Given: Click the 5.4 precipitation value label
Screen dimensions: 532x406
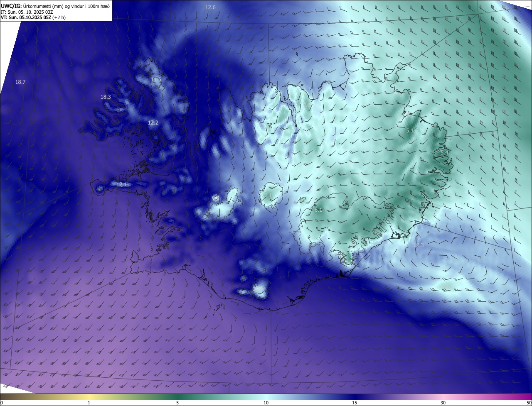Looking at the screenshot, I should tap(444, 153).
